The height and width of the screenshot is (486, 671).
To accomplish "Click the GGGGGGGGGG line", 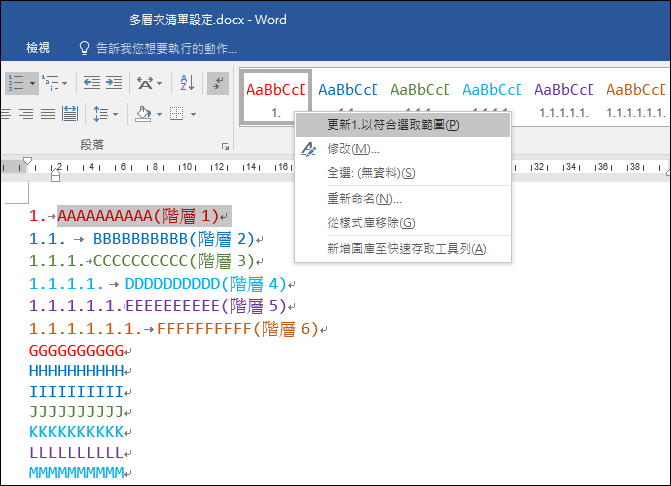I will click(77, 351).
